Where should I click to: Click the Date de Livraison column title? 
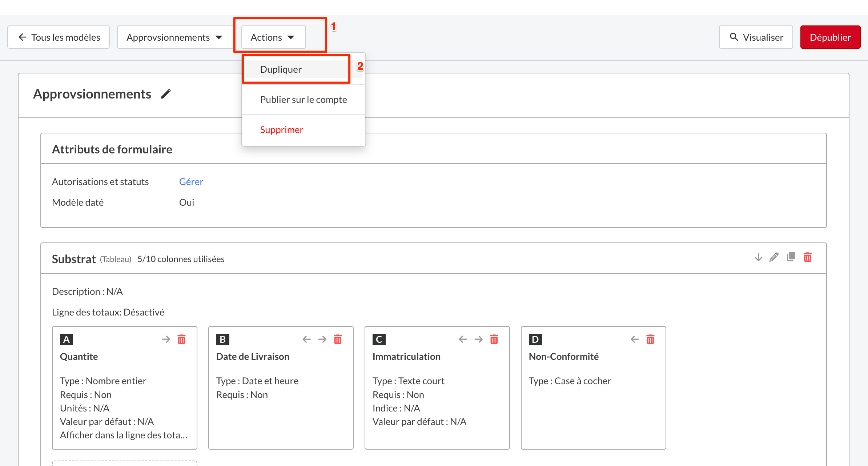[x=253, y=357]
